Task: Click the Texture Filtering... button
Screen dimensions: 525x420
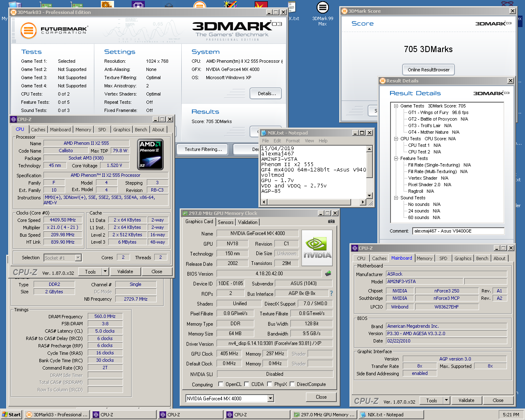Action: coord(203,149)
